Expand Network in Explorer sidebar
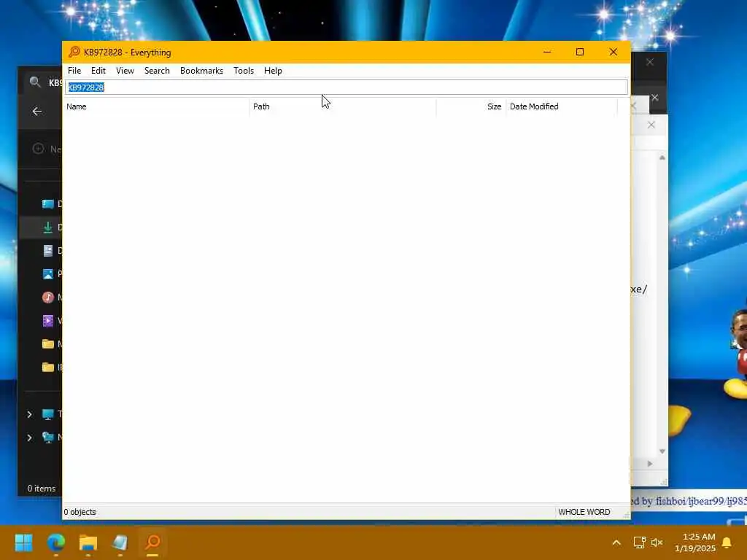This screenshot has width=747, height=560. tap(29, 437)
